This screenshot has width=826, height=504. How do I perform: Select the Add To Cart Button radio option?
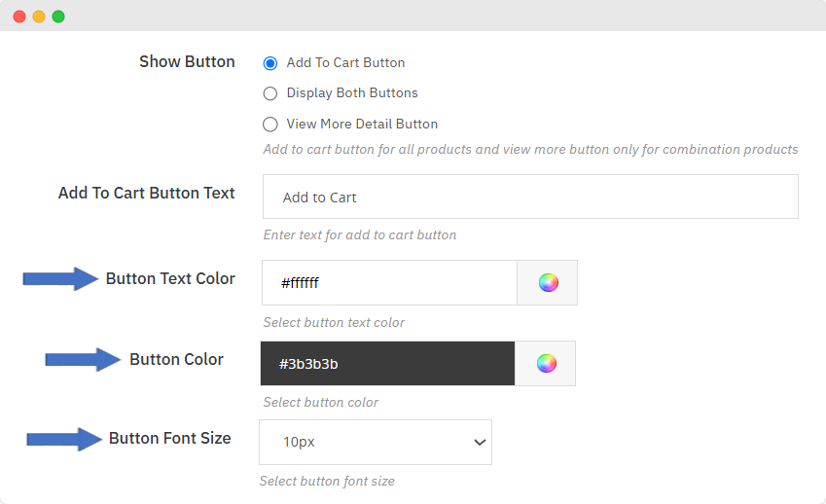270,63
